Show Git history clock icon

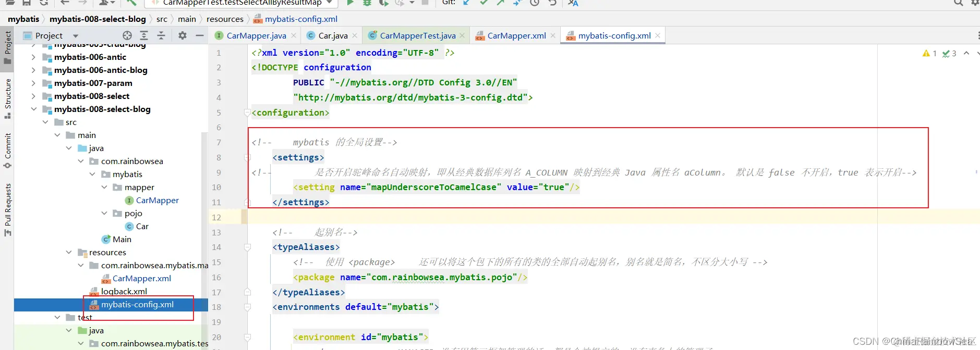point(535,3)
